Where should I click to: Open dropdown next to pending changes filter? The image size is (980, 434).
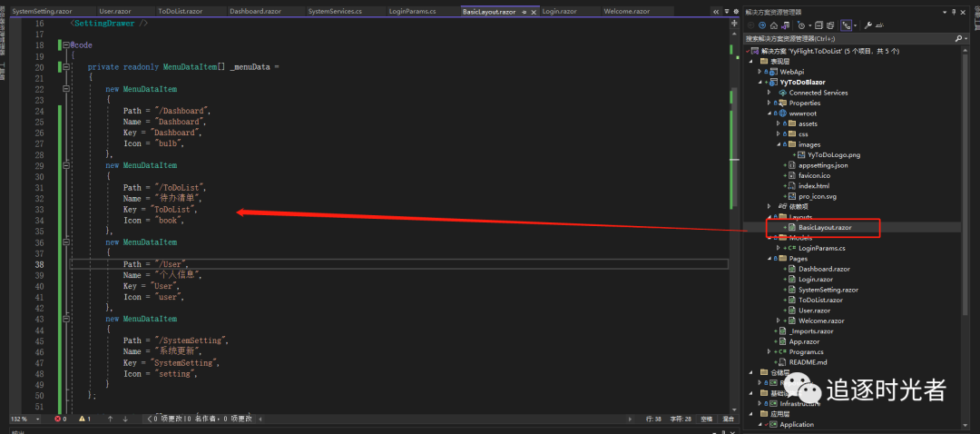[810, 25]
